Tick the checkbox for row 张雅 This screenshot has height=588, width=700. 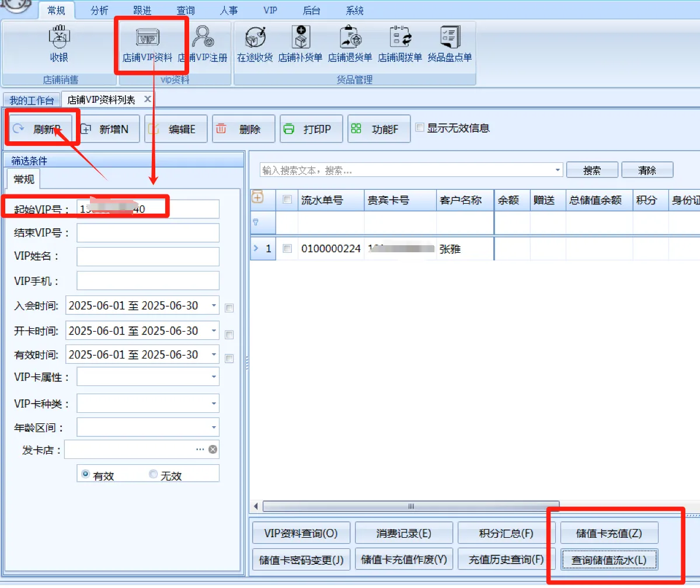click(x=287, y=249)
